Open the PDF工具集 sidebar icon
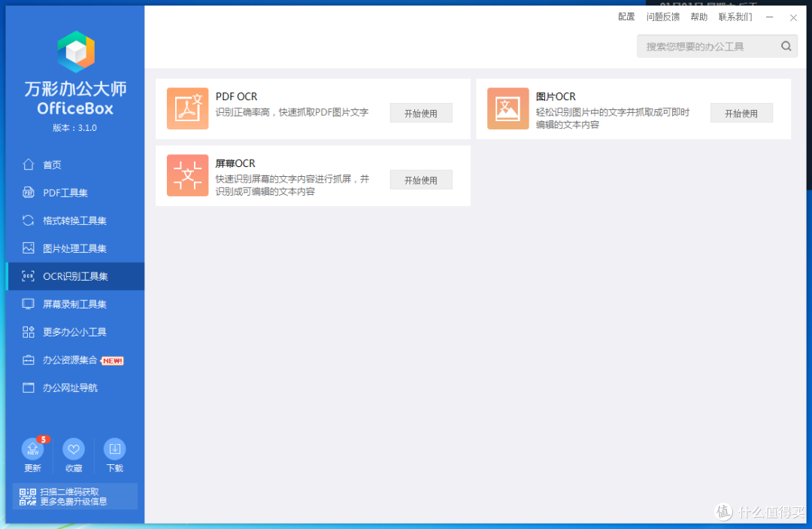 29,192
